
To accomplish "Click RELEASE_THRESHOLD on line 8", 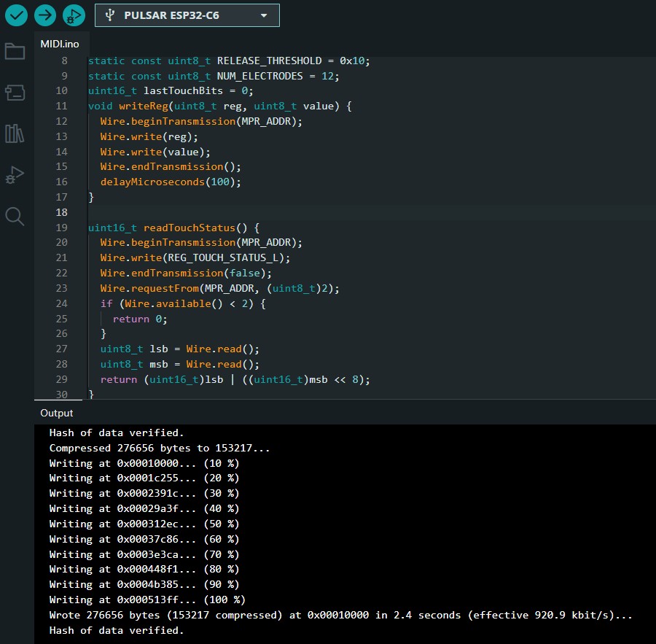I will pyautogui.click(x=269, y=61).
